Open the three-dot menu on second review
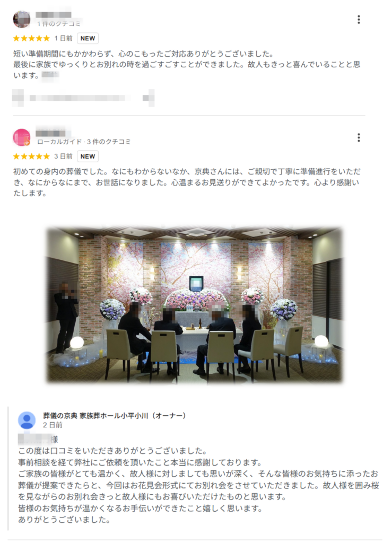Viewport: 392px width, 543px height. (x=359, y=137)
